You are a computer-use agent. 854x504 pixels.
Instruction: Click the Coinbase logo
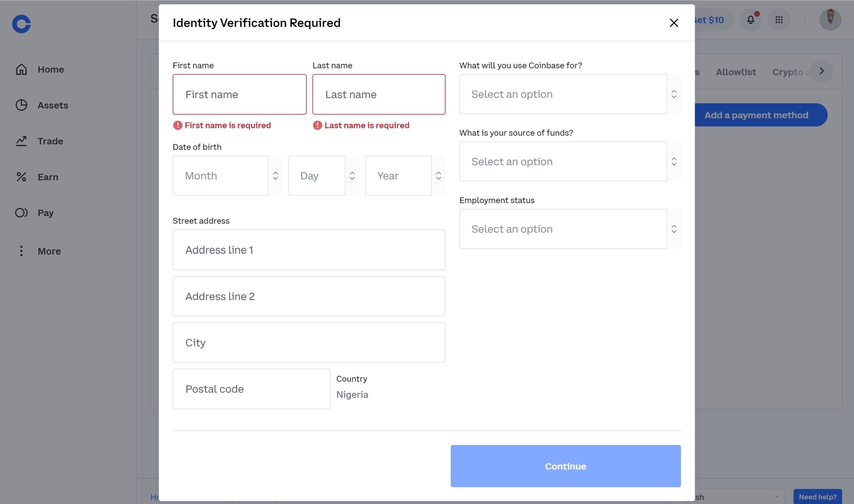click(21, 24)
